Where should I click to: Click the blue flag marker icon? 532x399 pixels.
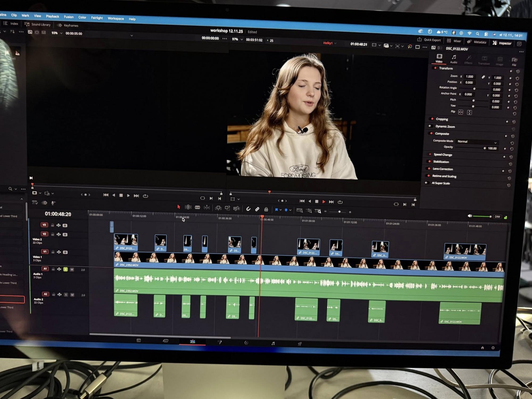(x=276, y=210)
